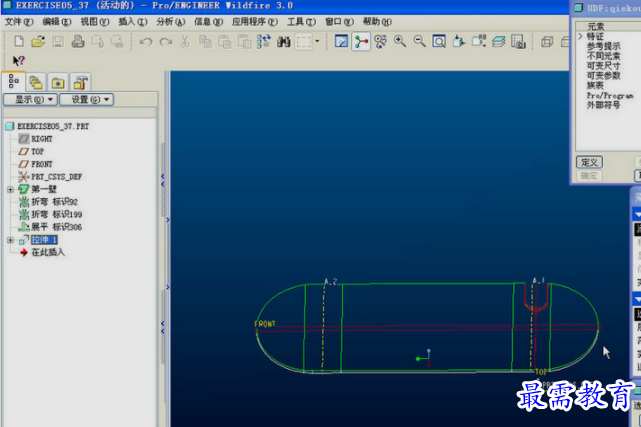Open the Layers icon in toolbar

pyautogui.click(x=499, y=41)
